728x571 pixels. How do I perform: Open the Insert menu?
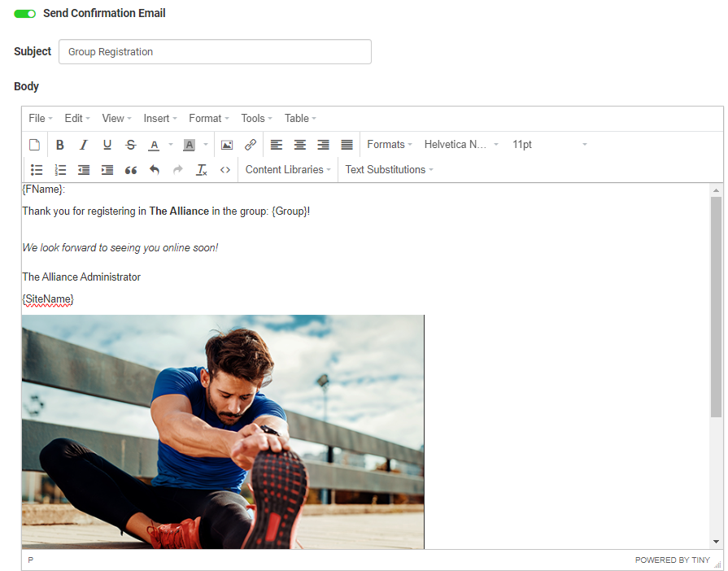click(160, 119)
